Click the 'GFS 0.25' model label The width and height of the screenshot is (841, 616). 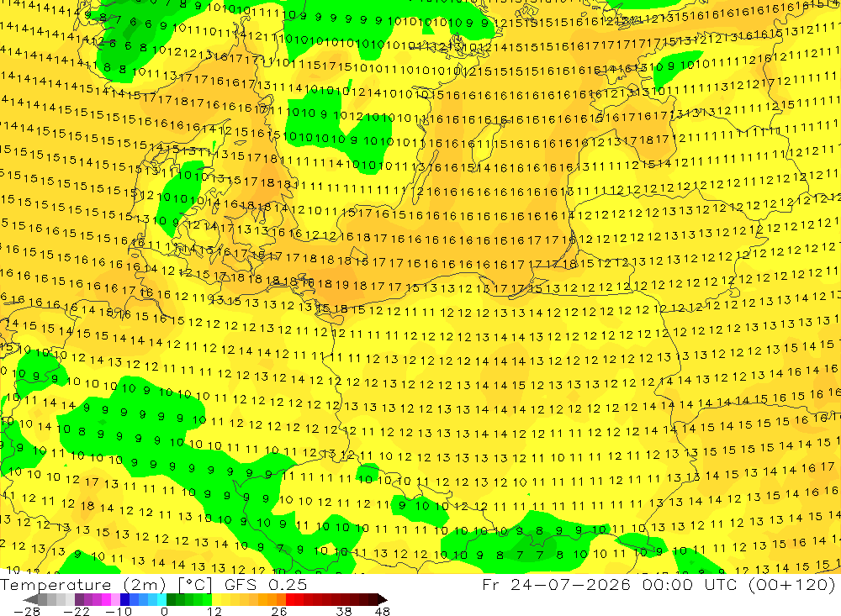[266, 584]
